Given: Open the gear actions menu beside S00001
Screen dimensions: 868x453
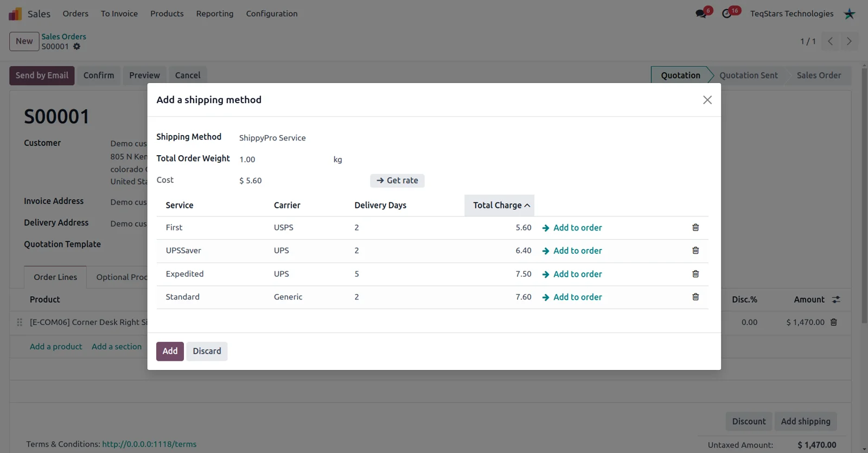Looking at the screenshot, I should click(76, 47).
